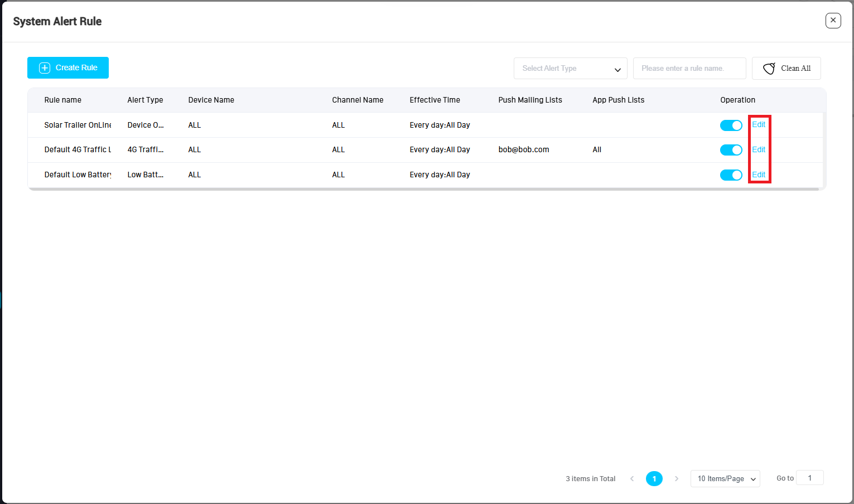
Task: Close the System Alert Rule dialog
Action: coord(833,21)
